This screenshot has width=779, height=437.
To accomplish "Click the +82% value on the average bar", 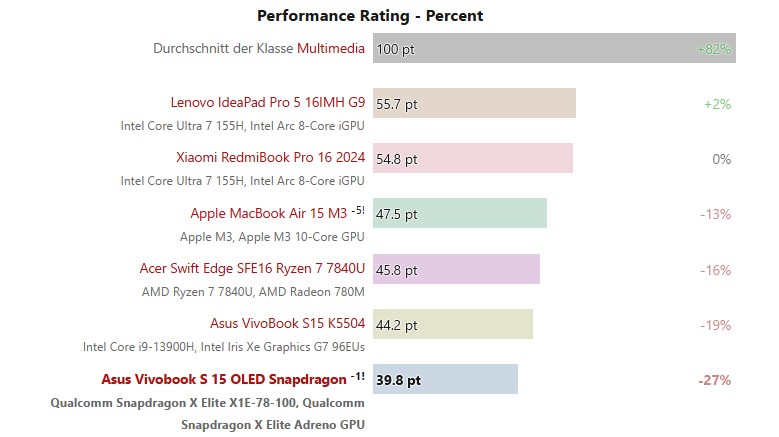I will pos(714,48).
